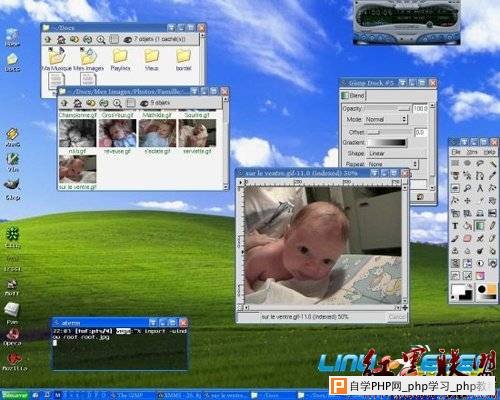Open the sur le ventre.gif thumbnail

77,173
